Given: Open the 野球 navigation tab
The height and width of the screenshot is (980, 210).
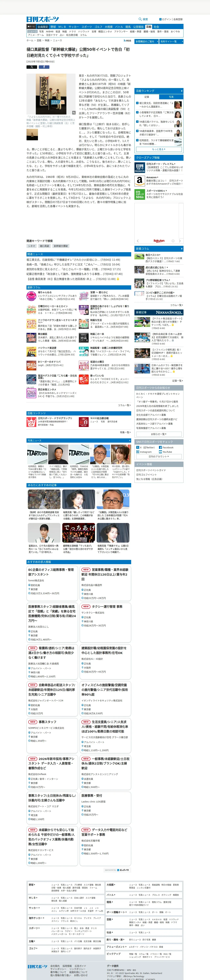Looking at the screenshot, I should coord(53,27).
